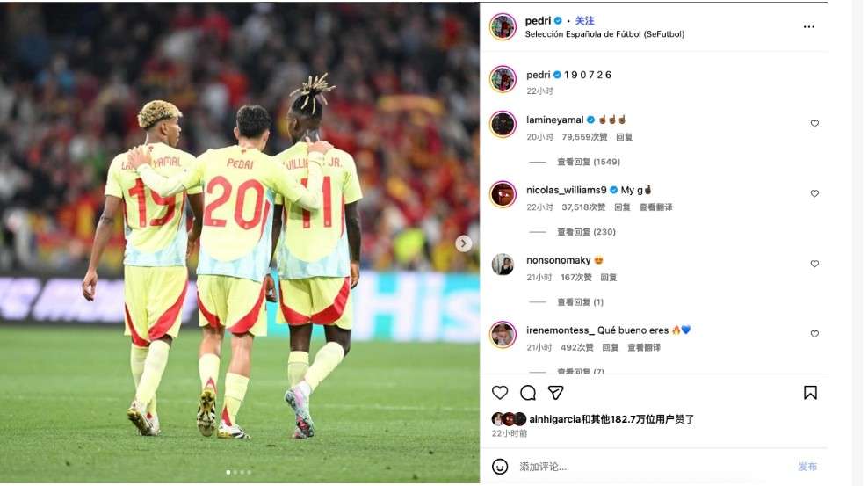The height and width of the screenshot is (486, 868).
Task: Expand the single reply under nonsonomaky
Action: click(580, 302)
